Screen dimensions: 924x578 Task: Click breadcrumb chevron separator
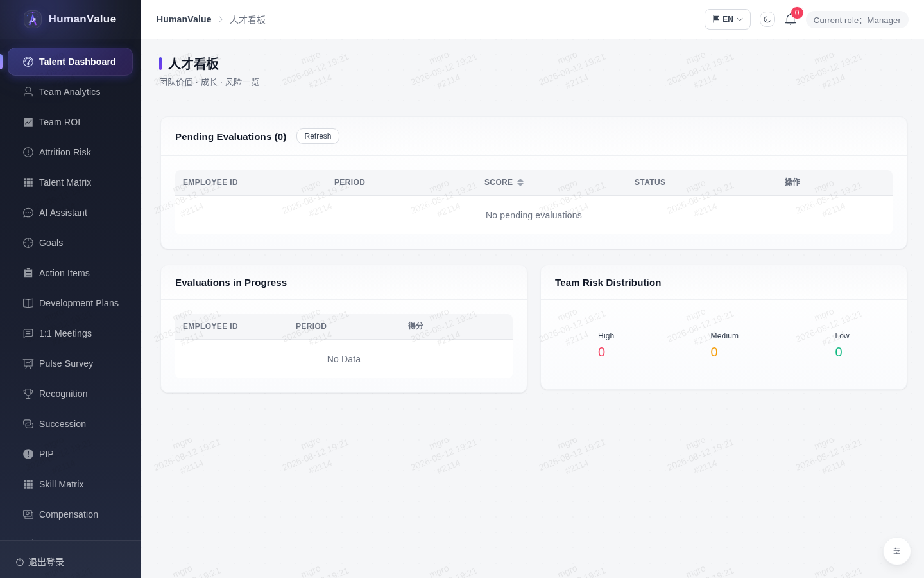[221, 19]
